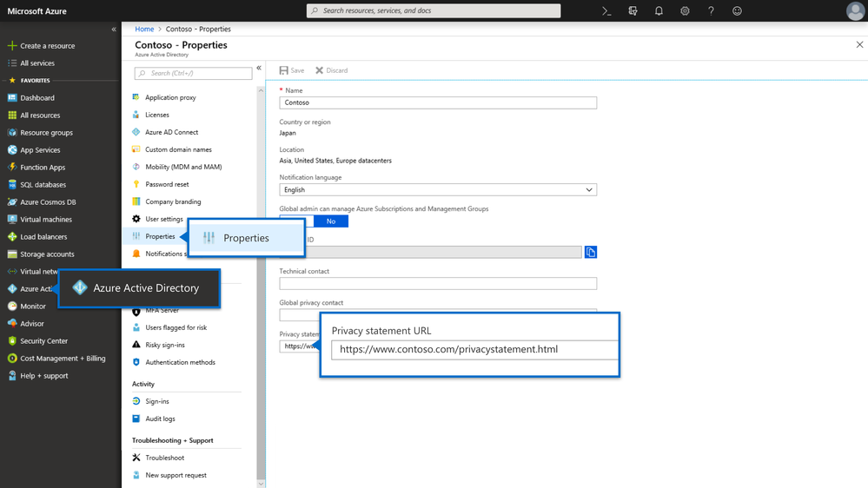
Task: Open All resources in sidebar
Action: coord(34,115)
